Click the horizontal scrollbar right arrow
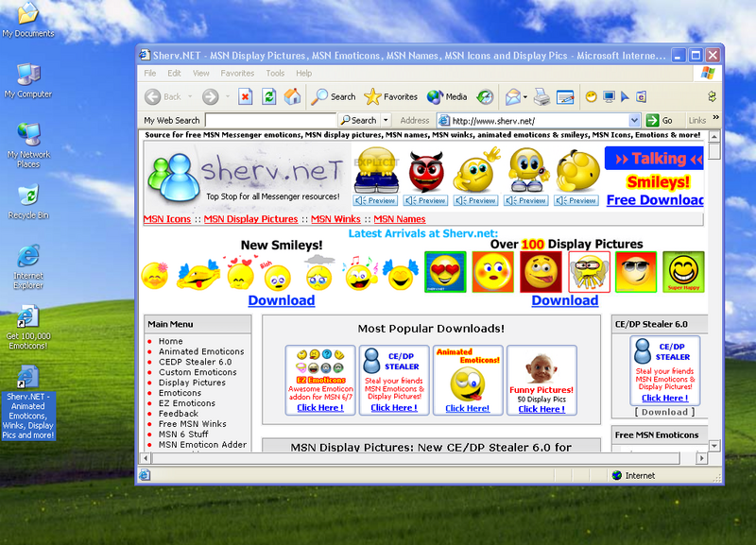Screen dimensions: 756x545 [702, 458]
